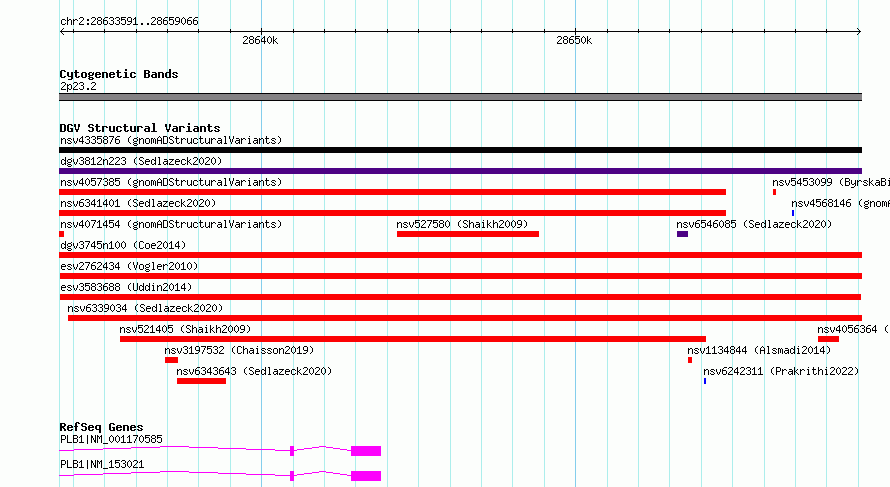Click the left arrowhead of the ruler
This screenshot has height=487, width=890.
[62, 32]
